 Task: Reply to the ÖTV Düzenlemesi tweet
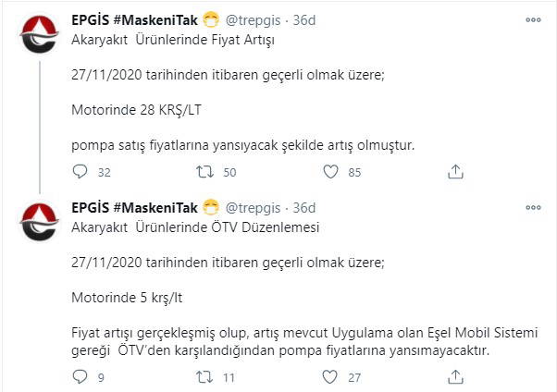coord(80,376)
